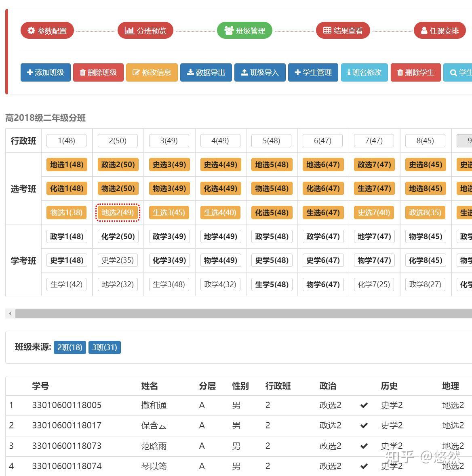Click the 添加班级 add class icon
The width and height of the screenshot is (472, 476).
[29, 73]
